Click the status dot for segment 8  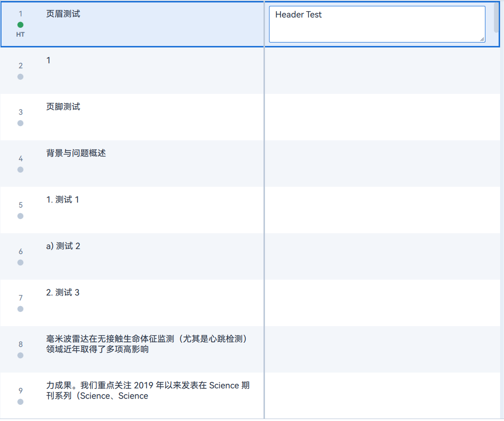point(21,355)
